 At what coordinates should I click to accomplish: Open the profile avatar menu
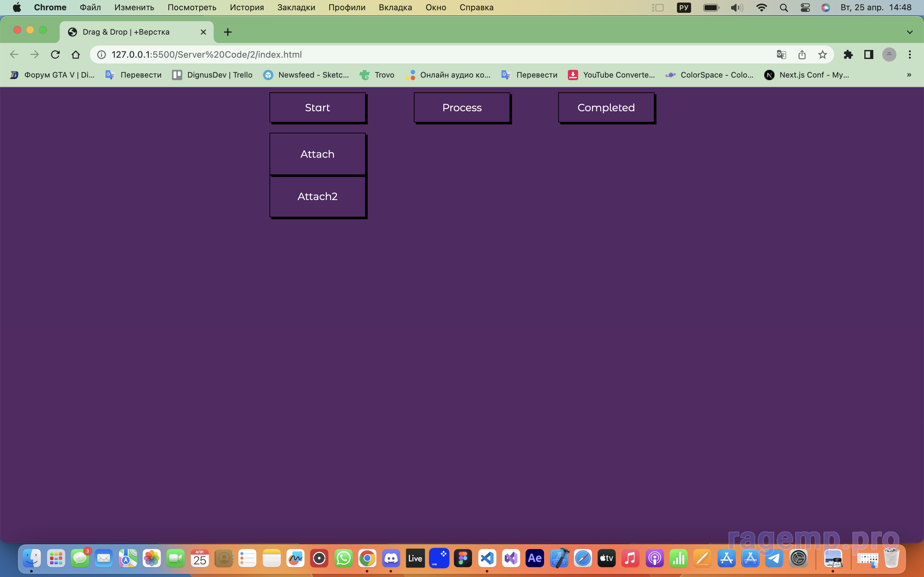click(x=889, y=54)
